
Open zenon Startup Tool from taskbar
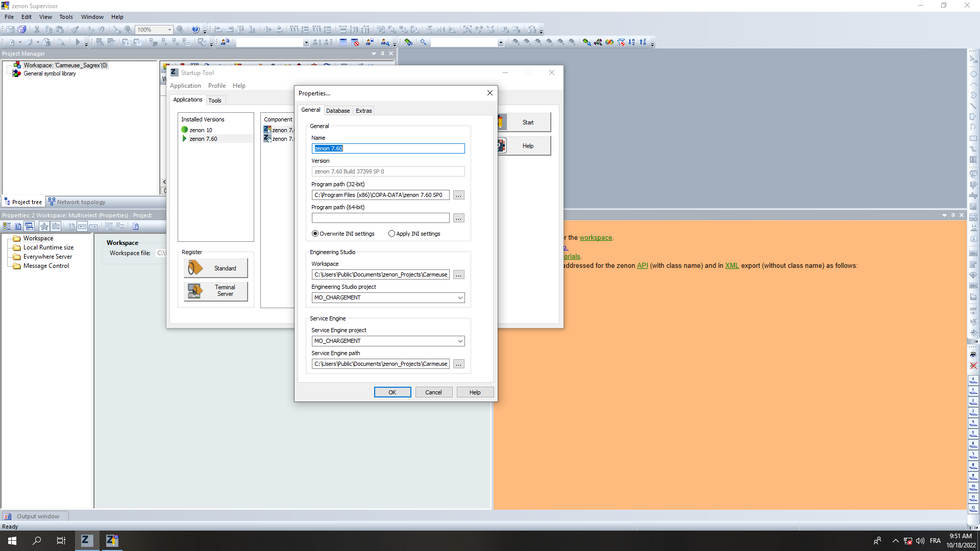coord(87,540)
